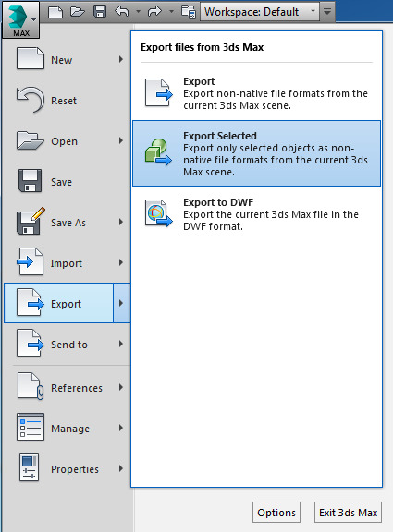Expand the New submenu arrow
The image size is (393, 532).
click(121, 59)
